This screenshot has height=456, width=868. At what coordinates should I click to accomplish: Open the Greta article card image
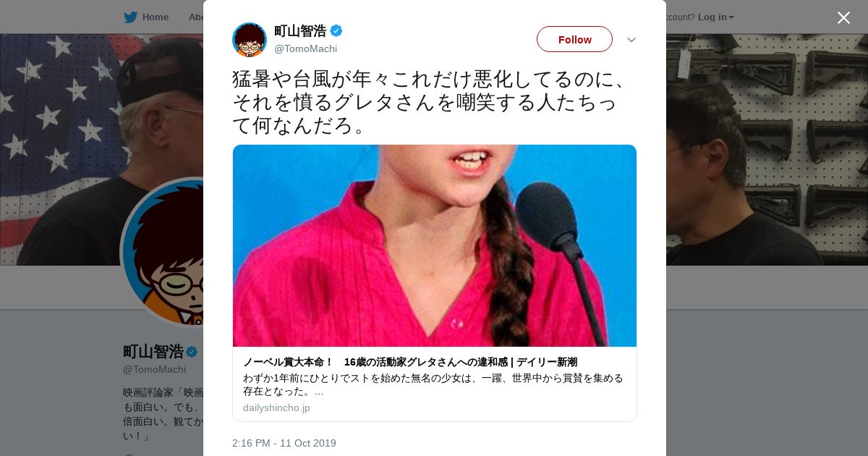point(435,245)
